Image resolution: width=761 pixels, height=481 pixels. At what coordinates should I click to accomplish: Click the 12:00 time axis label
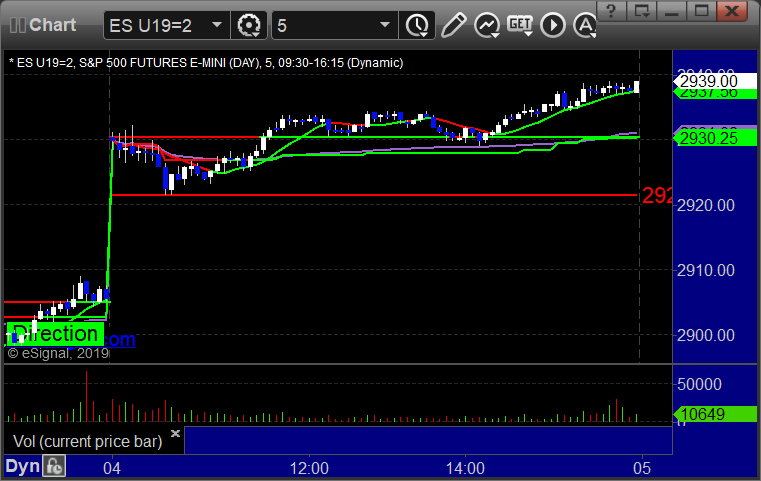[309, 468]
